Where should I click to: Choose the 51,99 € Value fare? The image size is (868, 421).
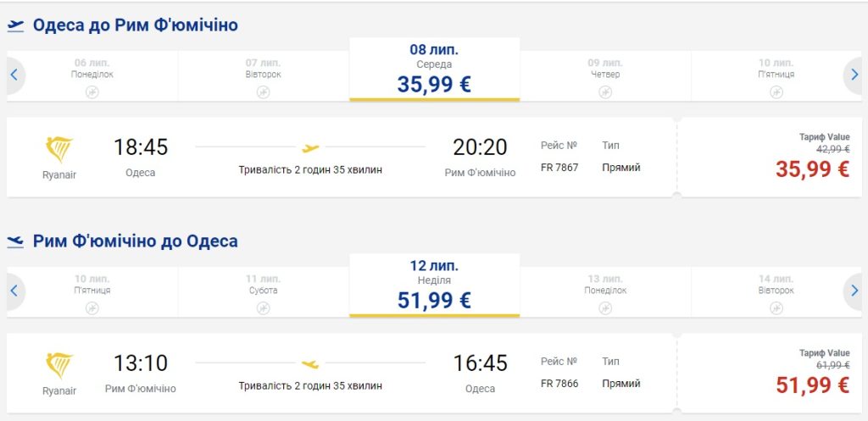tap(811, 385)
